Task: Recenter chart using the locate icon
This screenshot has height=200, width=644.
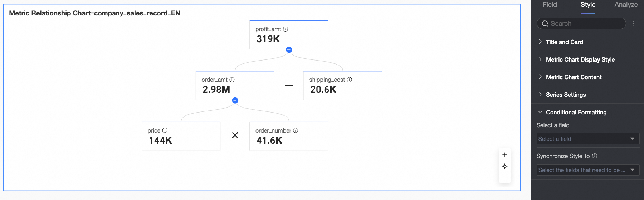Action: (505, 166)
